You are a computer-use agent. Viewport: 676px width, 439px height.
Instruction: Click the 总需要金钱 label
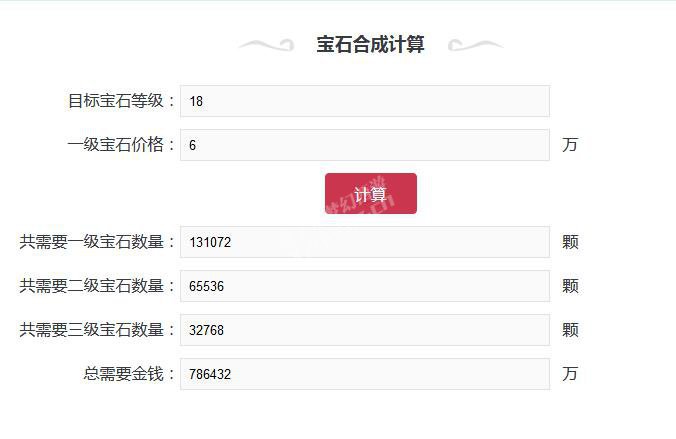(130, 373)
